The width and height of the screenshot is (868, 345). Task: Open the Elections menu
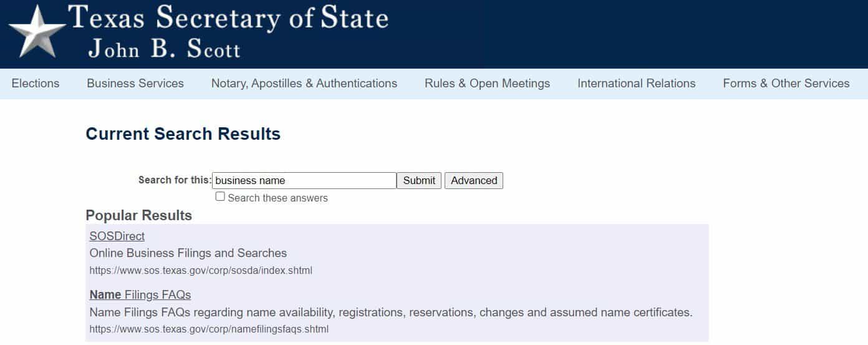click(36, 84)
